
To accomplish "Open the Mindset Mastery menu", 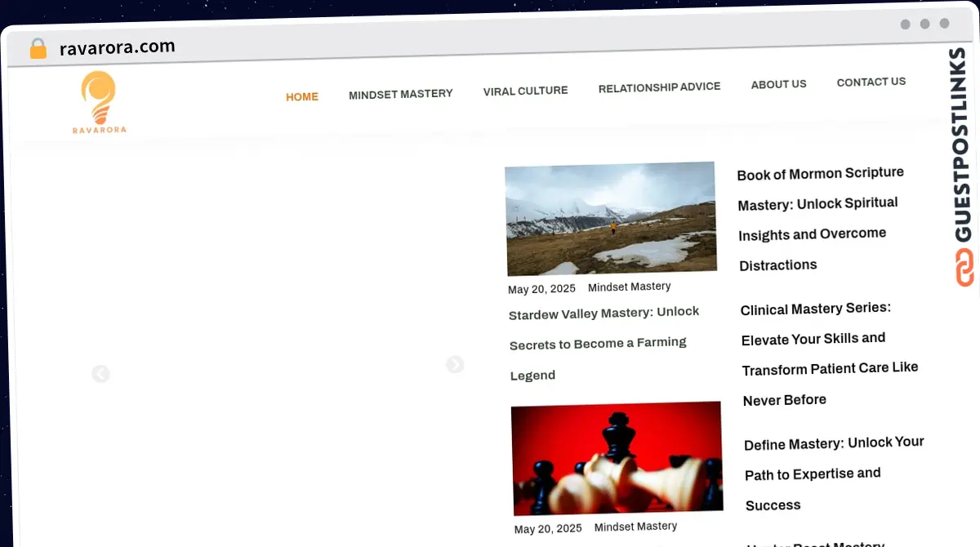I will tap(400, 94).
